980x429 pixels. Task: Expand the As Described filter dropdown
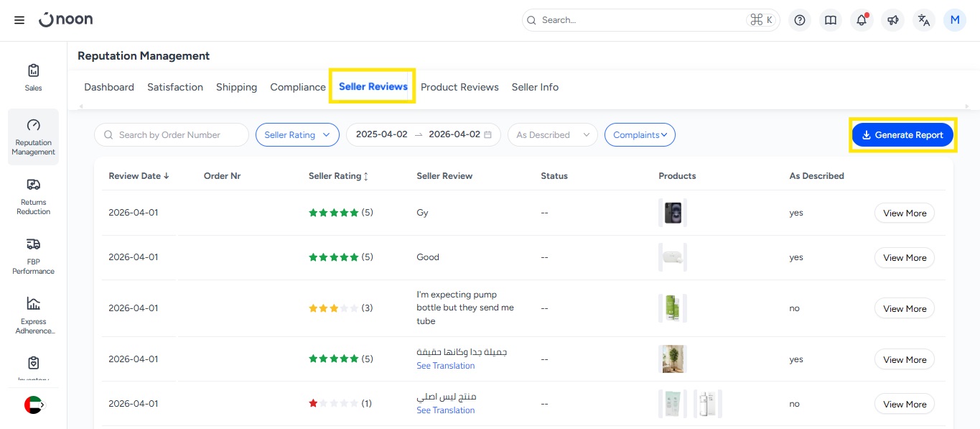pyautogui.click(x=552, y=135)
